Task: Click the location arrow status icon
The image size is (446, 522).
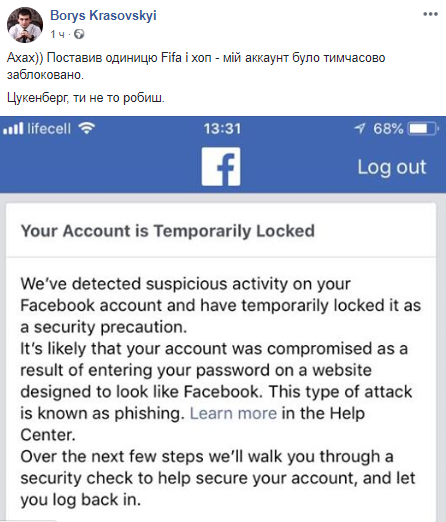Action: click(x=360, y=128)
